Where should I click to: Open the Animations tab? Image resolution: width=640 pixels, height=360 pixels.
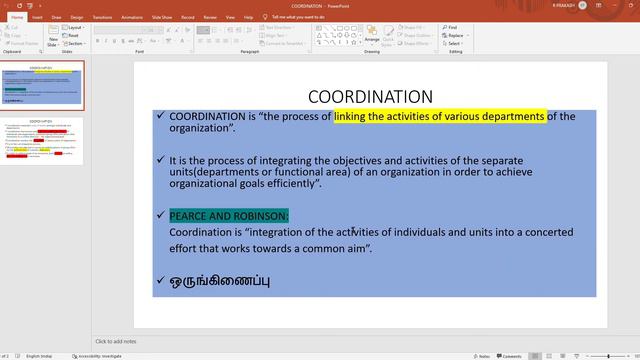pyautogui.click(x=132, y=18)
